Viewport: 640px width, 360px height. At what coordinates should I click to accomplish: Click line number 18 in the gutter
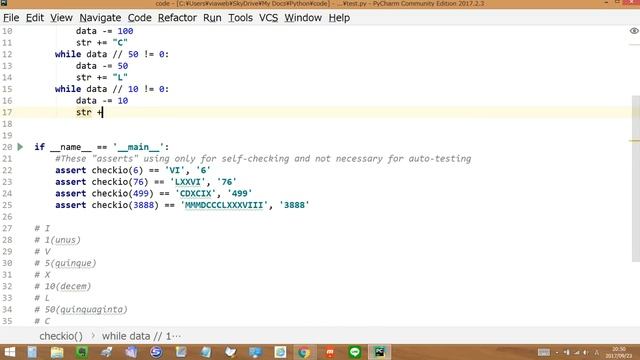7,124
